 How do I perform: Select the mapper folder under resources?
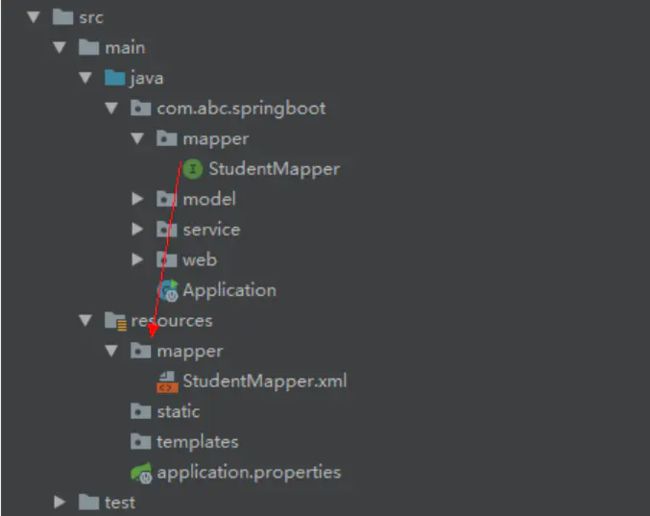[x=190, y=352]
